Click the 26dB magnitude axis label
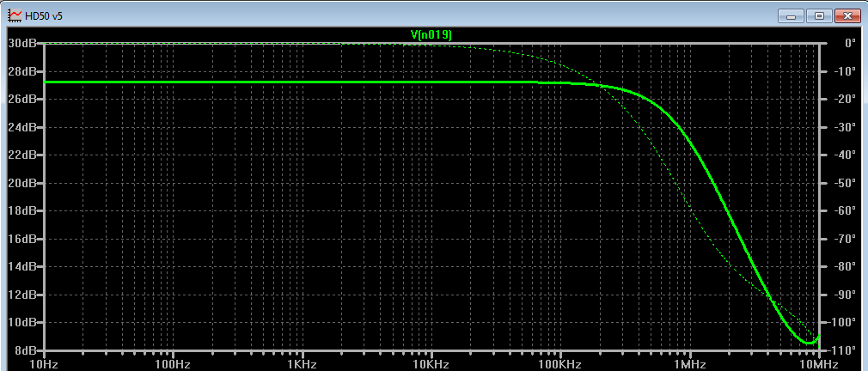Screen dimensions: 868x371 (21, 99)
